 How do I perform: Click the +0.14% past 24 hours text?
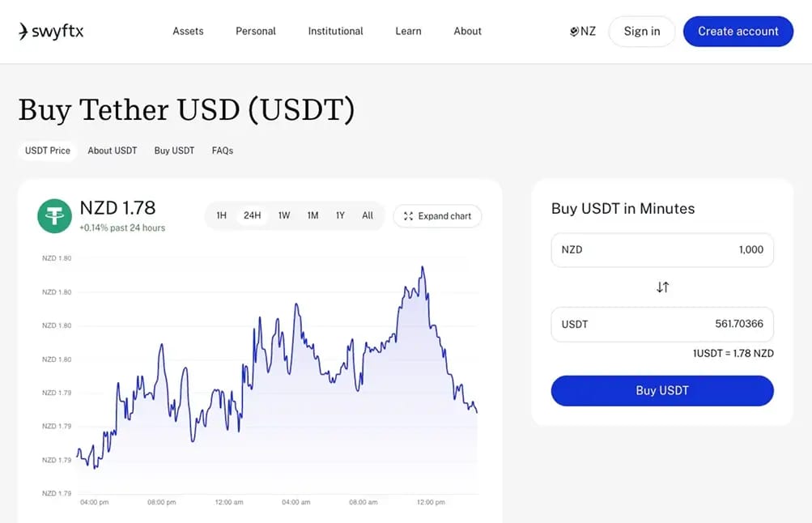click(x=122, y=227)
